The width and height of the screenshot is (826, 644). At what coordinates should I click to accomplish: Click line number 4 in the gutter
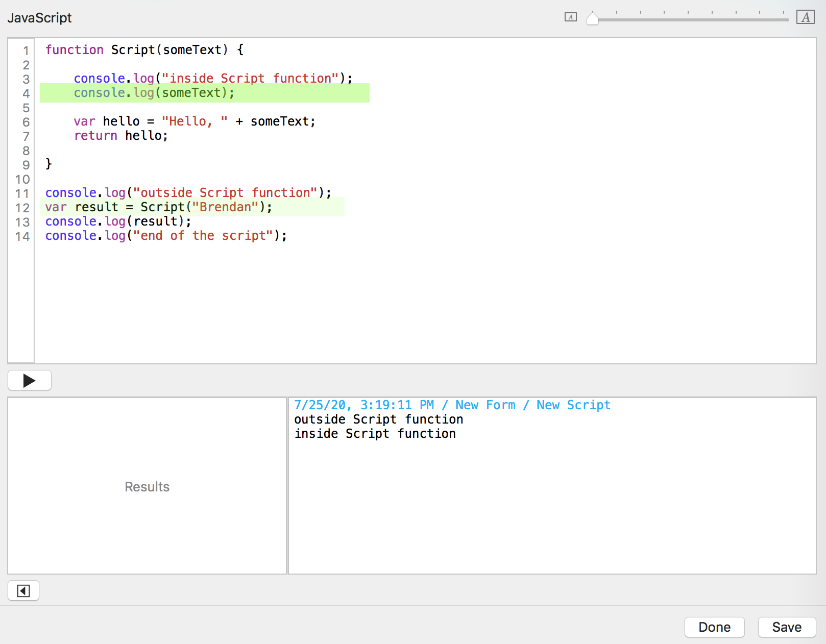(26, 93)
